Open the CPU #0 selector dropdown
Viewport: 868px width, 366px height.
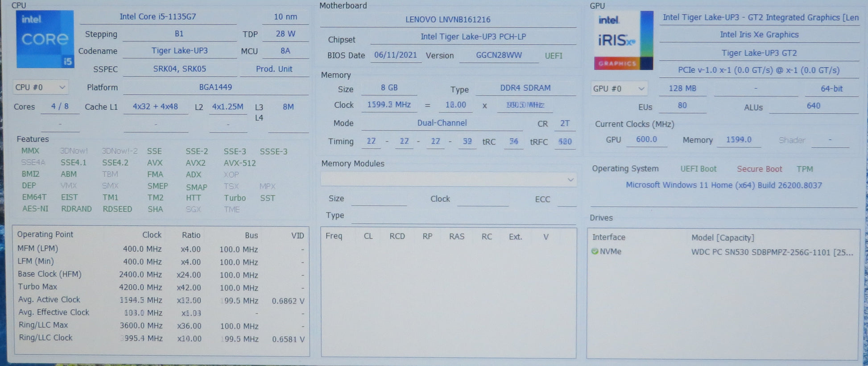pos(41,87)
